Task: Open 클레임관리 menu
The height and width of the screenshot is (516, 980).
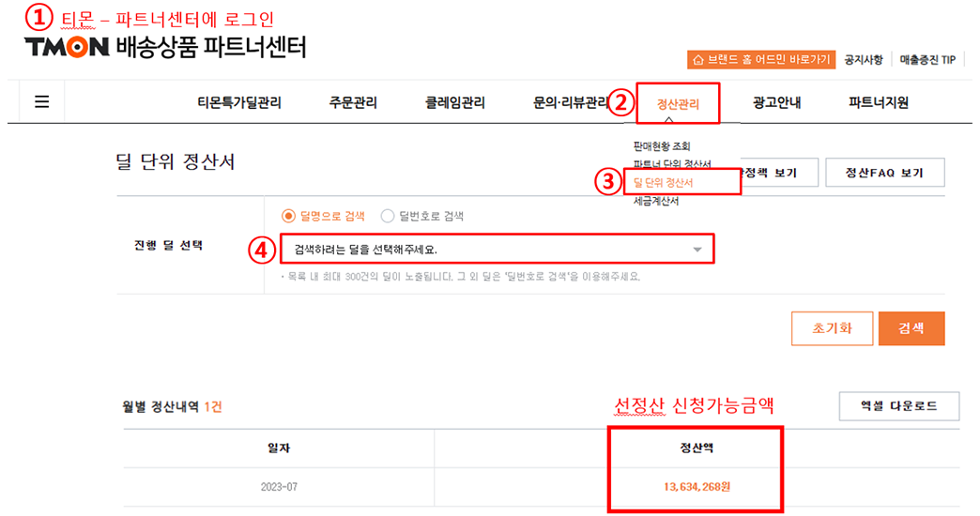Action: pyautogui.click(x=455, y=102)
